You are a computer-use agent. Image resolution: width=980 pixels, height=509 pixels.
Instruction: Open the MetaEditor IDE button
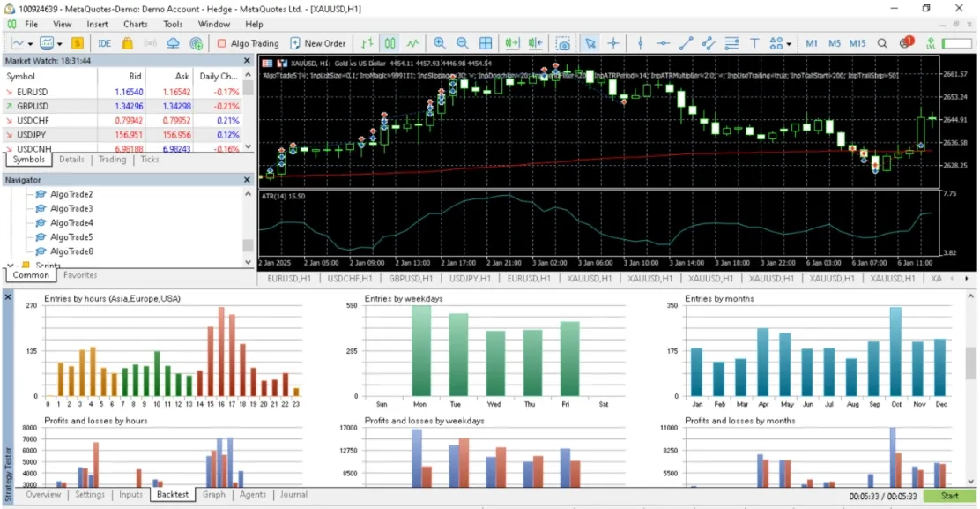click(x=104, y=43)
